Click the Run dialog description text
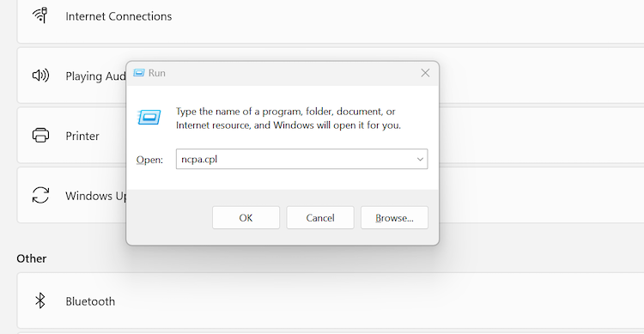 (x=289, y=118)
